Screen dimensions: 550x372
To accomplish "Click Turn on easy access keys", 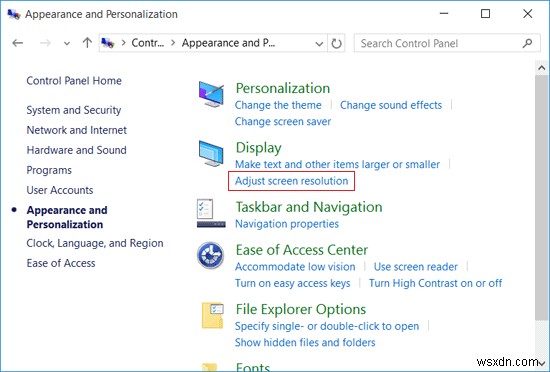I will pos(293,283).
